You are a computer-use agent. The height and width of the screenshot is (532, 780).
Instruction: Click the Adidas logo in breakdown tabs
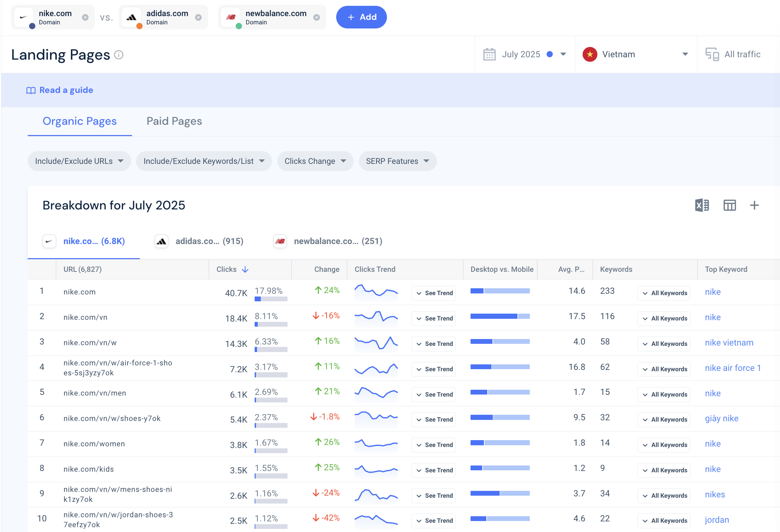[x=161, y=241]
